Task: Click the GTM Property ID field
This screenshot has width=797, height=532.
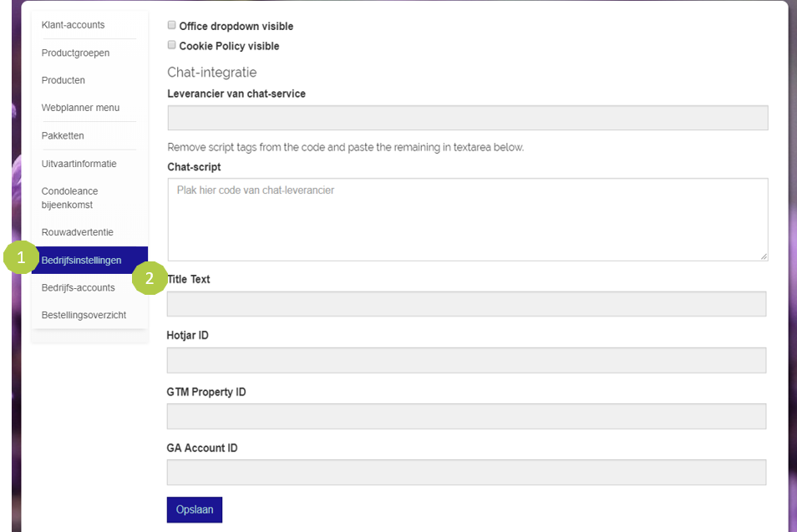Action: (466, 416)
